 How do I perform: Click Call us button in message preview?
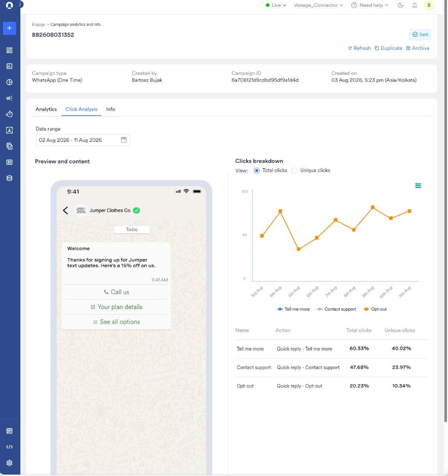(x=116, y=292)
